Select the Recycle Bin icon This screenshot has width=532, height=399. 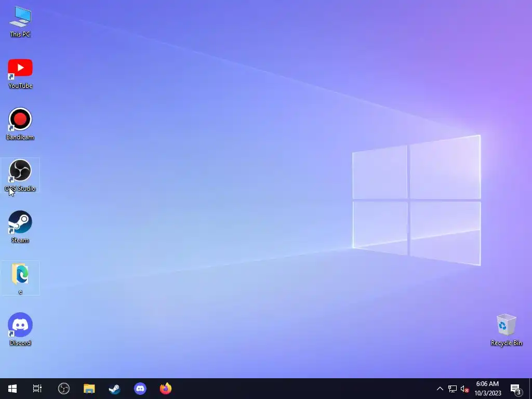pyautogui.click(x=506, y=330)
